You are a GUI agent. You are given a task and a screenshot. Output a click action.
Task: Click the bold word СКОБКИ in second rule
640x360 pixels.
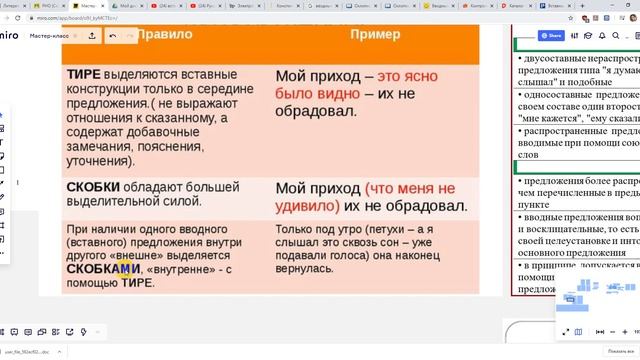[93, 187]
